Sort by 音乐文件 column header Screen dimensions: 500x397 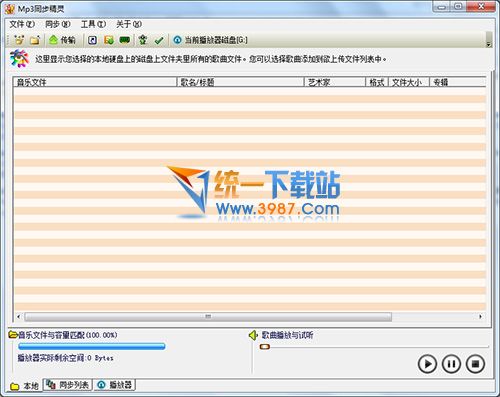(x=95, y=82)
